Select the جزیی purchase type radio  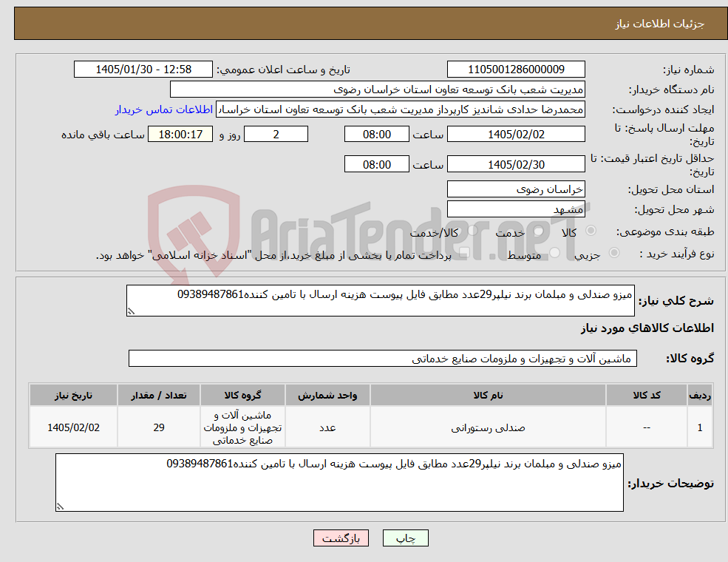(613, 253)
